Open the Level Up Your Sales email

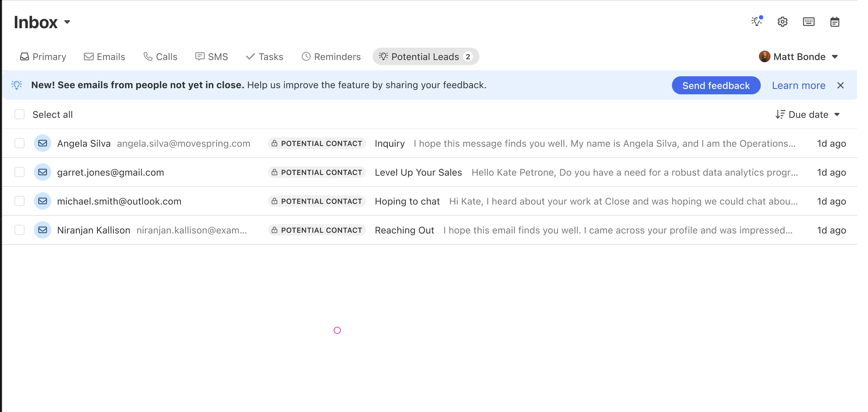[x=418, y=172]
